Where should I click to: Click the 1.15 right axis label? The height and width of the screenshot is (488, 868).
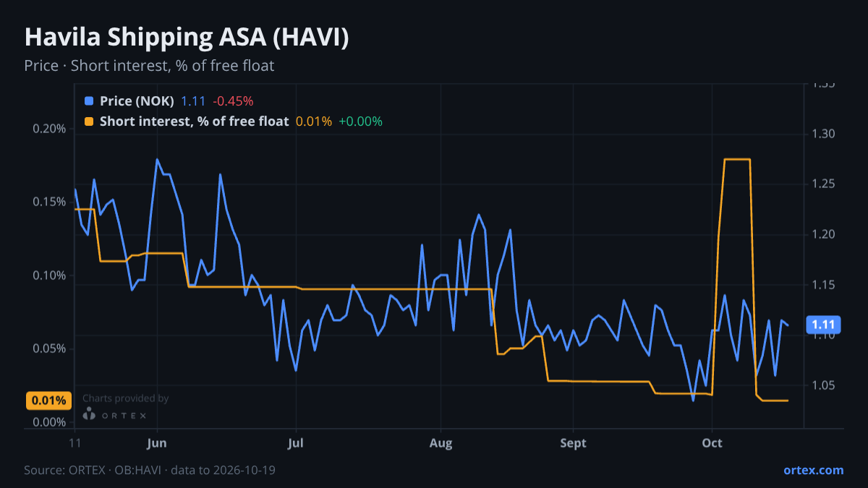pos(823,285)
